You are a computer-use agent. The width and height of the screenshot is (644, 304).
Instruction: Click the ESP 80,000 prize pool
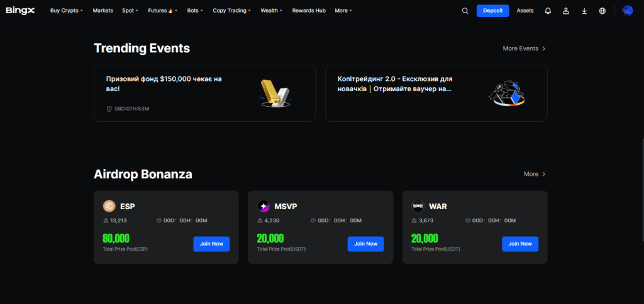[x=116, y=238]
